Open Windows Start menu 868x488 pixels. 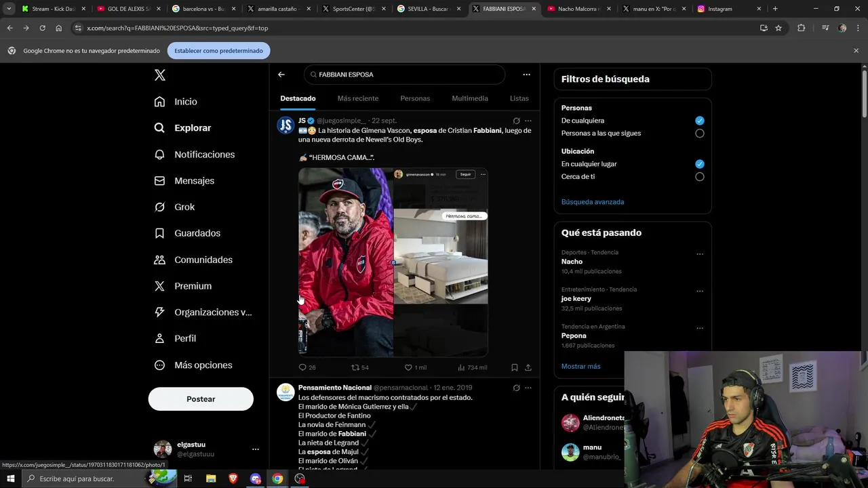pos(10,479)
